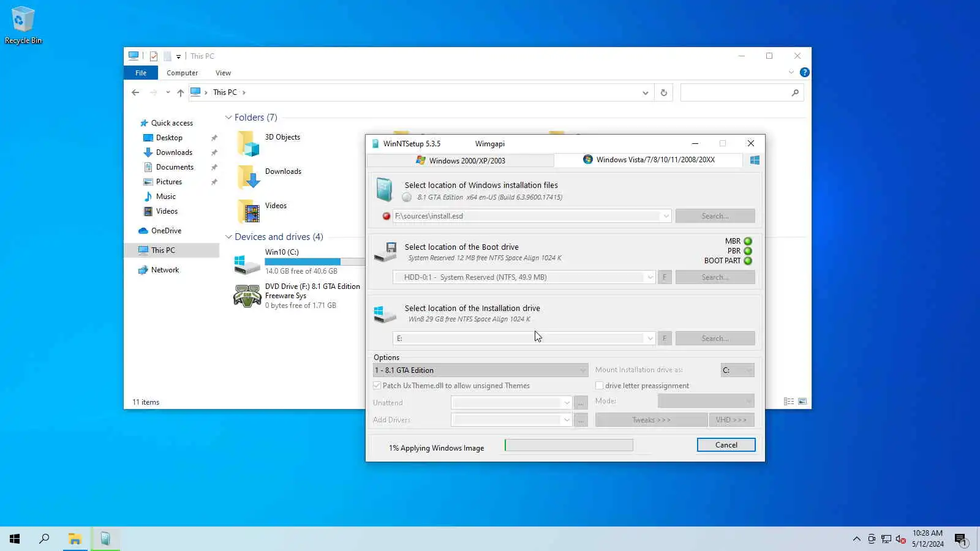Open the Mode dropdown
Screen dimensions: 980x551
pyautogui.click(x=706, y=401)
